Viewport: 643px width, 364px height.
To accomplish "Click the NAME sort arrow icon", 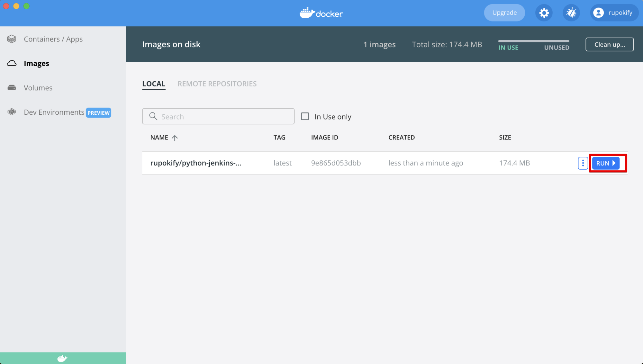I will (x=175, y=138).
